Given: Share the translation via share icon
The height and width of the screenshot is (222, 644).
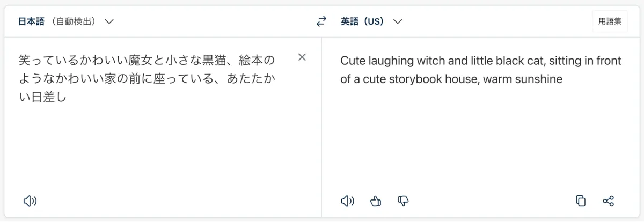Looking at the screenshot, I should point(608,201).
